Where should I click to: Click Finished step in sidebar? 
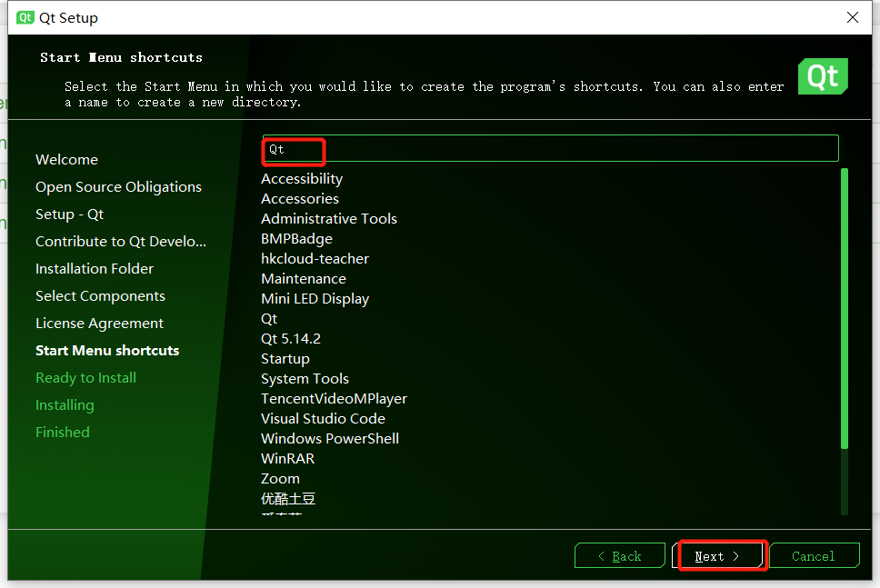click(x=63, y=433)
